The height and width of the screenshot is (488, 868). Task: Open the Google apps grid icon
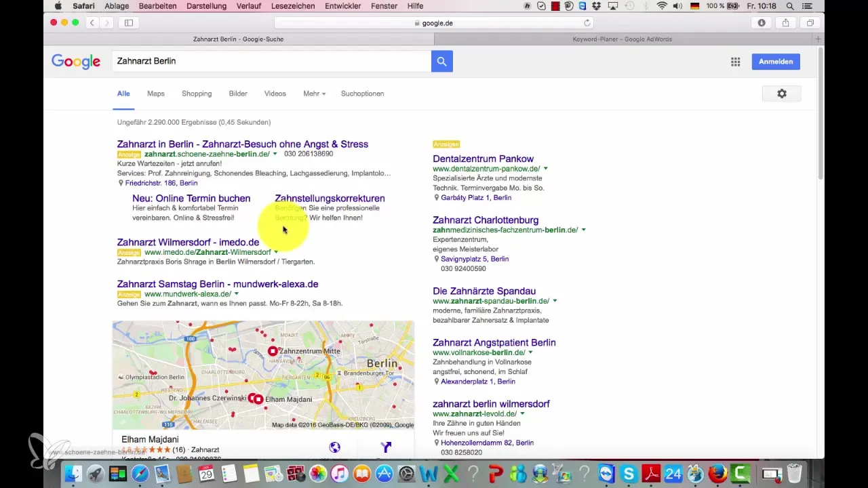pos(735,62)
